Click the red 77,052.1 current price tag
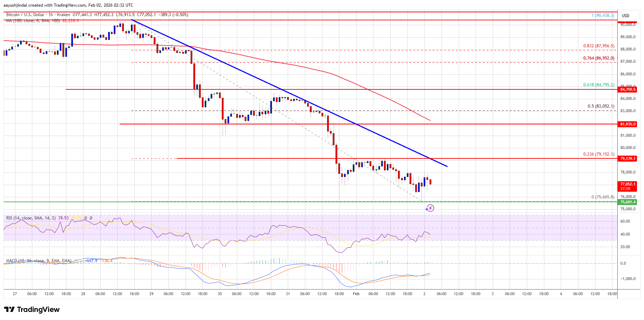The height and width of the screenshot is (320, 644). 628,184
